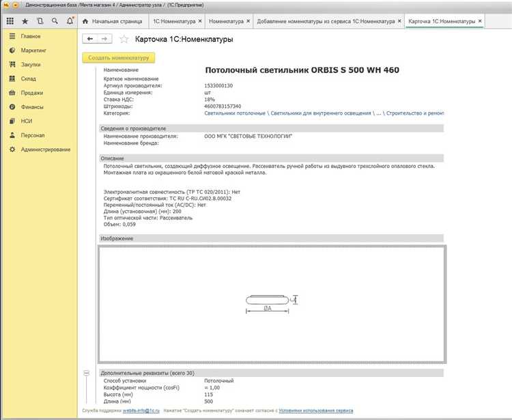Click the Маркетинг pie icon
Image resolution: width=512 pixels, height=420 pixels.
[12, 51]
